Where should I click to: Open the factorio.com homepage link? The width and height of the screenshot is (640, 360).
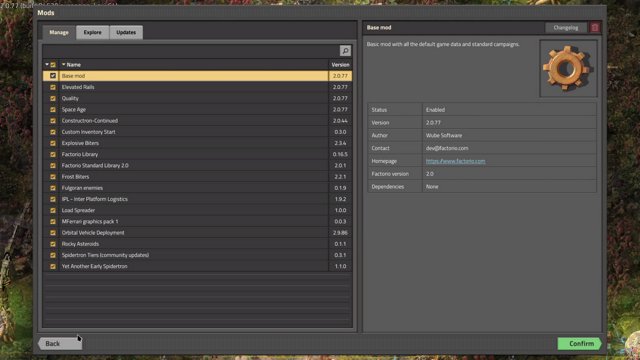[x=456, y=161]
